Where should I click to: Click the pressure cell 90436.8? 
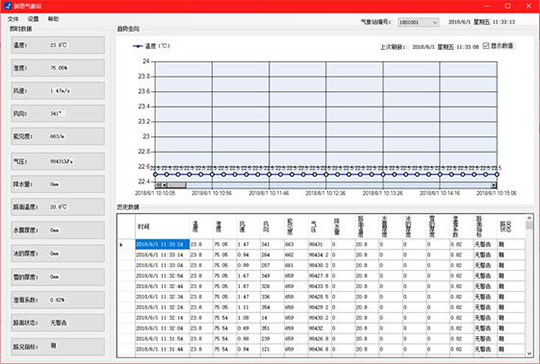[x=320, y=349]
